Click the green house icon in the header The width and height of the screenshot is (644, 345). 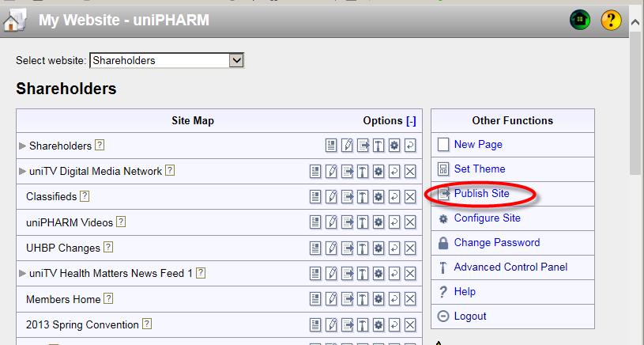point(579,20)
